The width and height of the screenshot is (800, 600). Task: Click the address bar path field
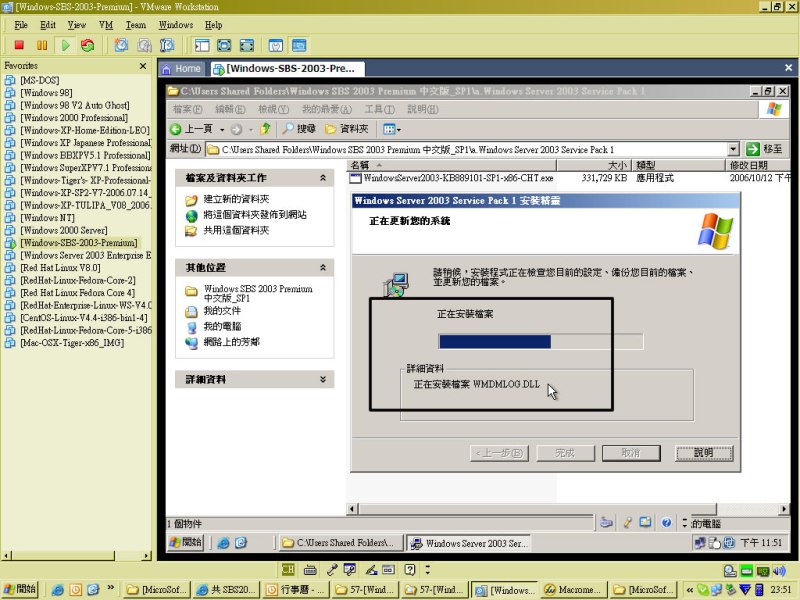(466, 149)
